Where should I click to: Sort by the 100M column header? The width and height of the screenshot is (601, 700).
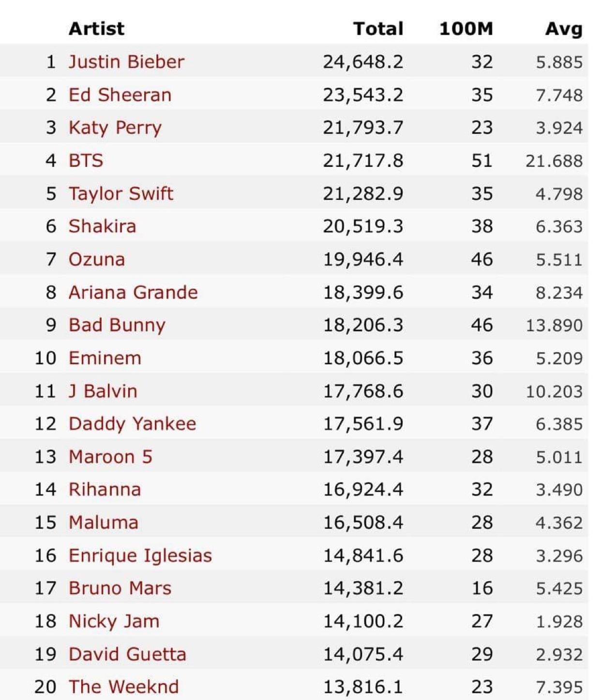466,29
